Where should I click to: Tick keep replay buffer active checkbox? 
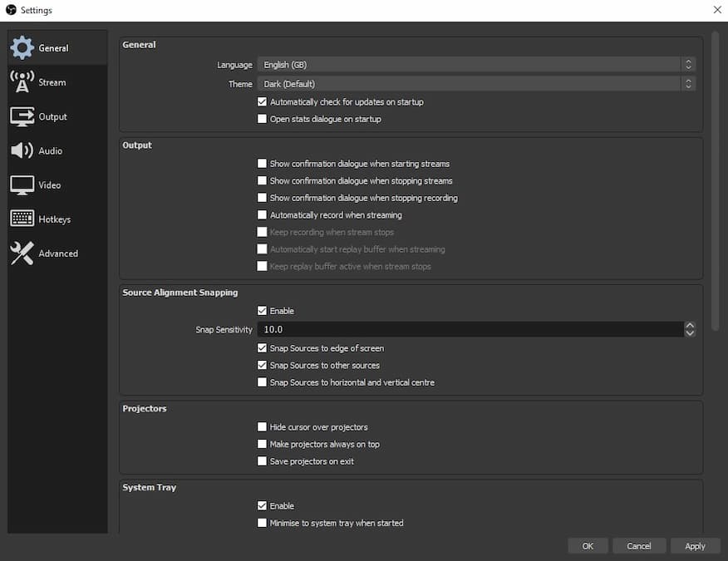(x=262, y=266)
